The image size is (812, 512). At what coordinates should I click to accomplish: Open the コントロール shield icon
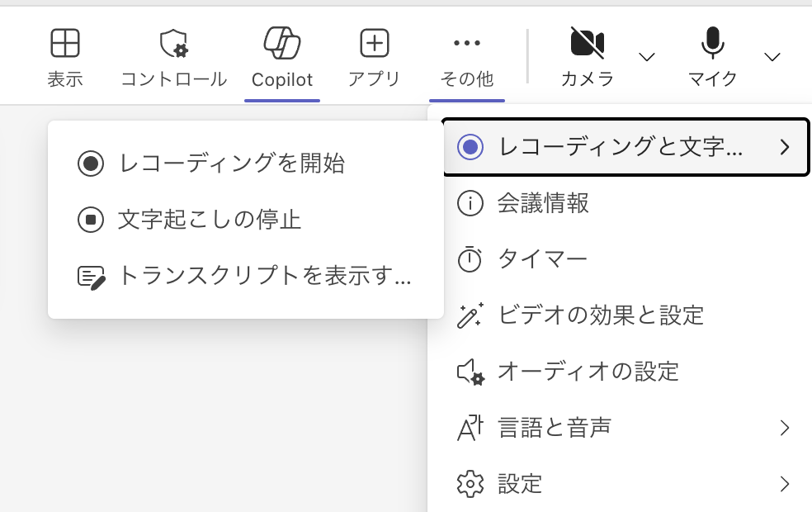[x=173, y=43]
